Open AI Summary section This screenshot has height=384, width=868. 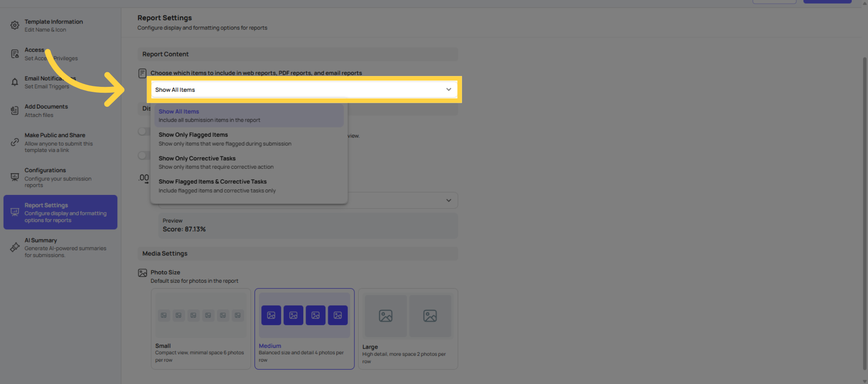tap(60, 247)
